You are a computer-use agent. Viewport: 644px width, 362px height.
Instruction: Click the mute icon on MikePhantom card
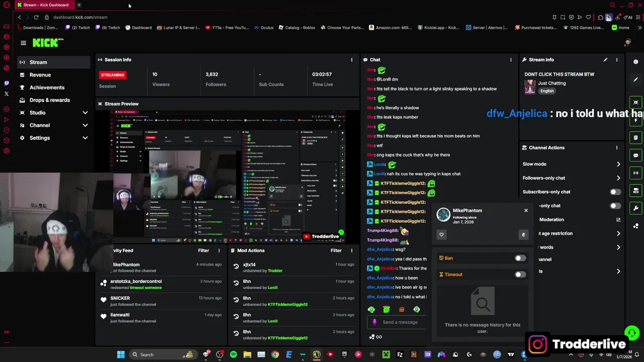click(x=523, y=234)
